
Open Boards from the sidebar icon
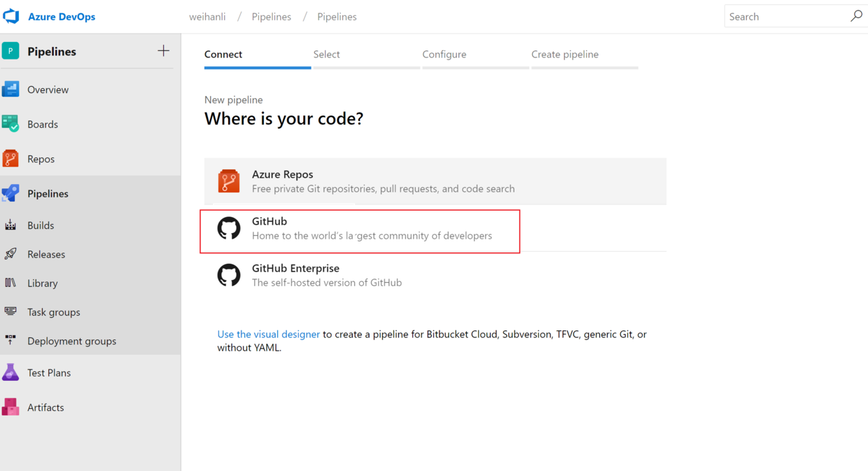point(10,124)
